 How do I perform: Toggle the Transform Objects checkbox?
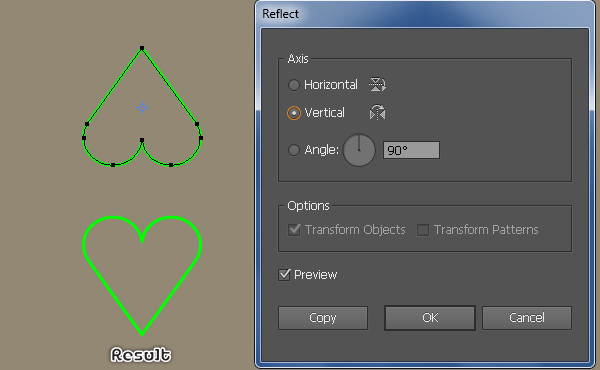pos(294,230)
